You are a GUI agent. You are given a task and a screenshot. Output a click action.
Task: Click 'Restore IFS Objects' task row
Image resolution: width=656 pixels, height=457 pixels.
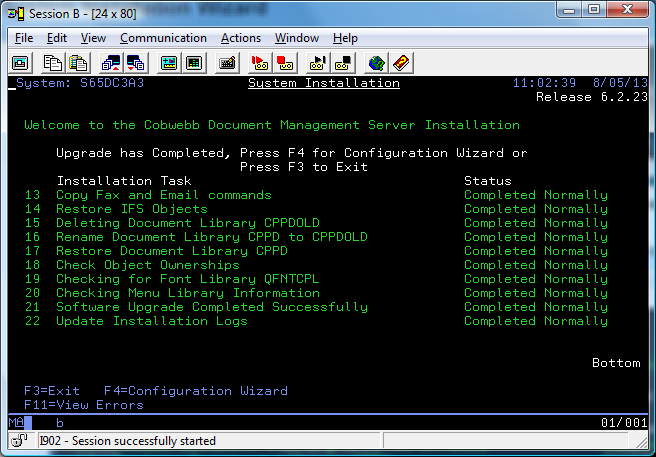132,209
